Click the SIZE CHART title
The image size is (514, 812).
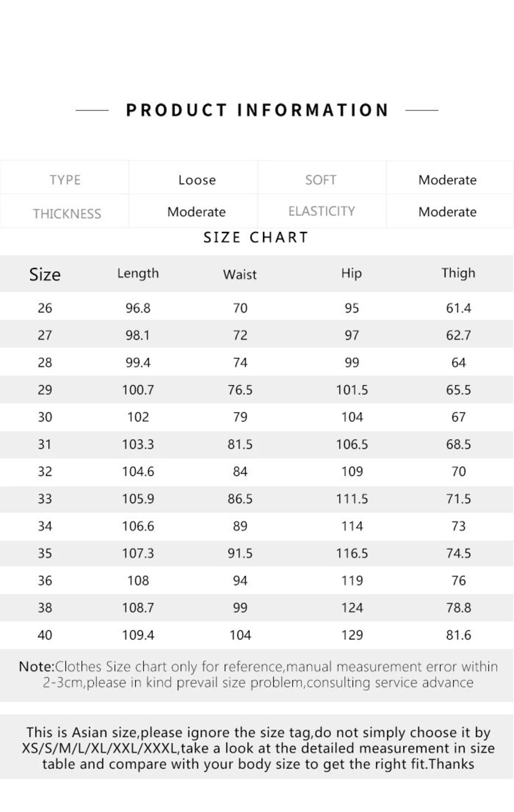pos(256,238)
